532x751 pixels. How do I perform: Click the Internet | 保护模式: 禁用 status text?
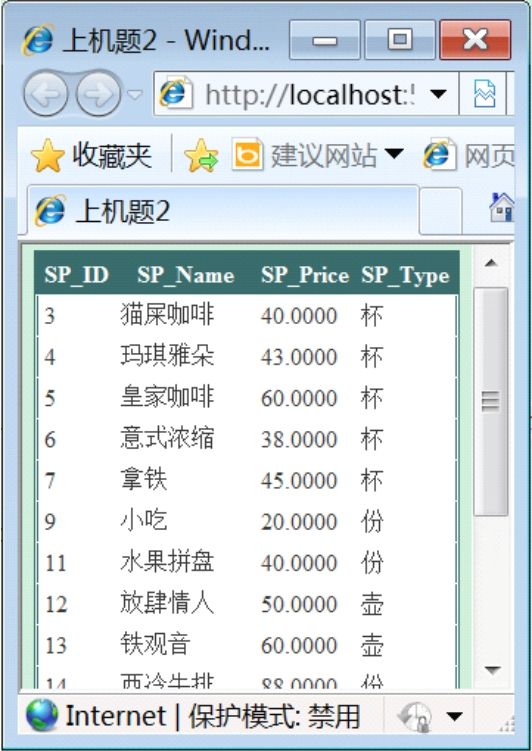[213, 717]
